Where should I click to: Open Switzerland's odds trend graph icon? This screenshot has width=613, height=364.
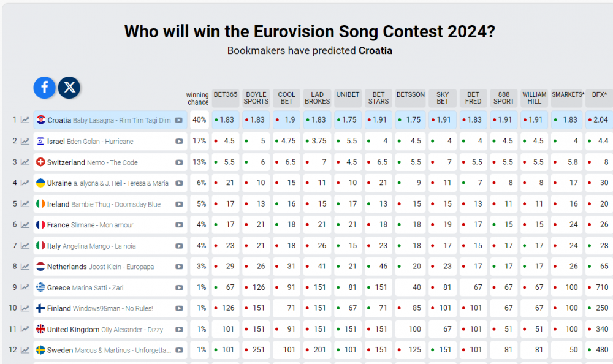25,162
